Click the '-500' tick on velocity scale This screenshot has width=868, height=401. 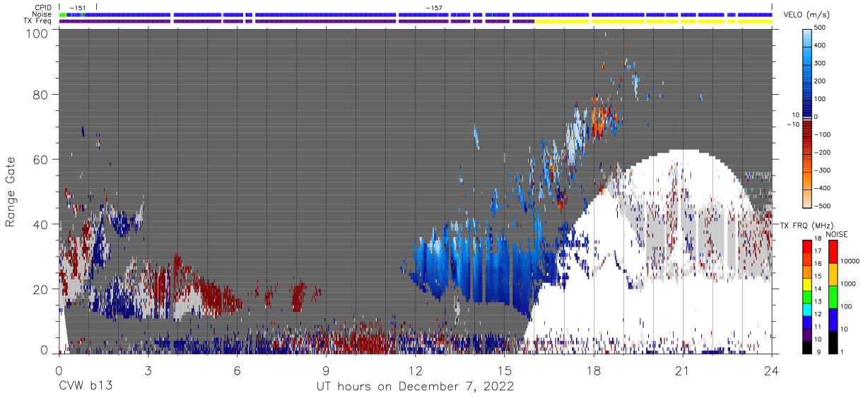coord(823,205)
